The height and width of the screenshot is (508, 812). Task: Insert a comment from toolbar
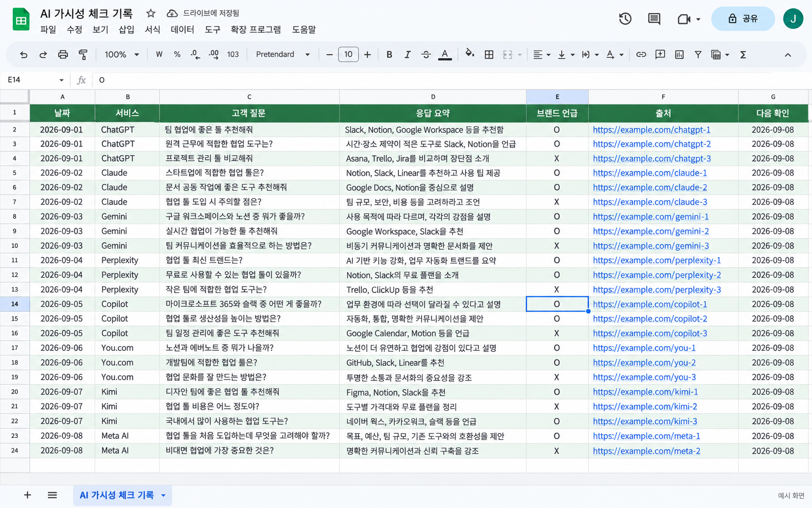click(x=660, y=54)
